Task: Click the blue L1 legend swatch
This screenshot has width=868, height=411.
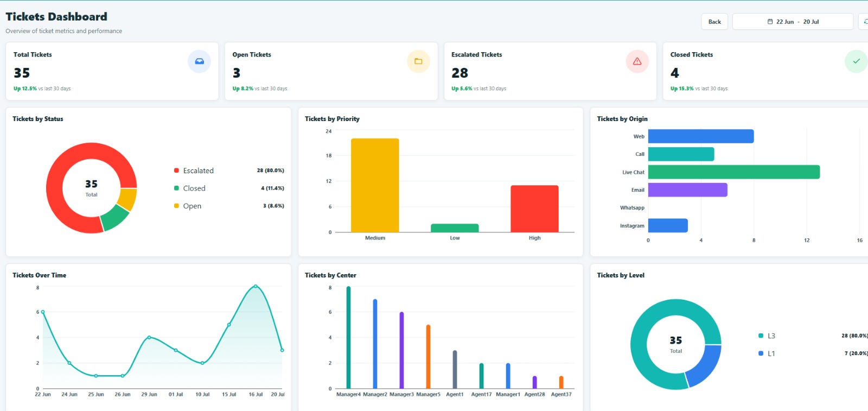Action: click(761, 353)
